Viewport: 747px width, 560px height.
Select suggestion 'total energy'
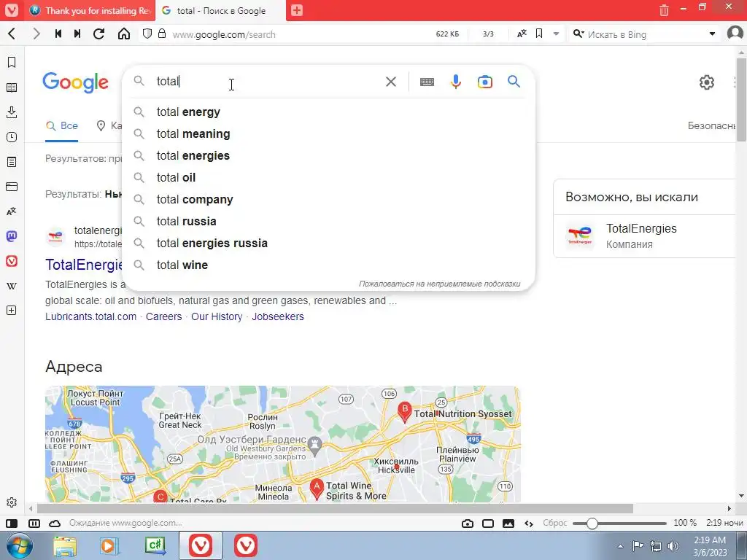point(329,112)
